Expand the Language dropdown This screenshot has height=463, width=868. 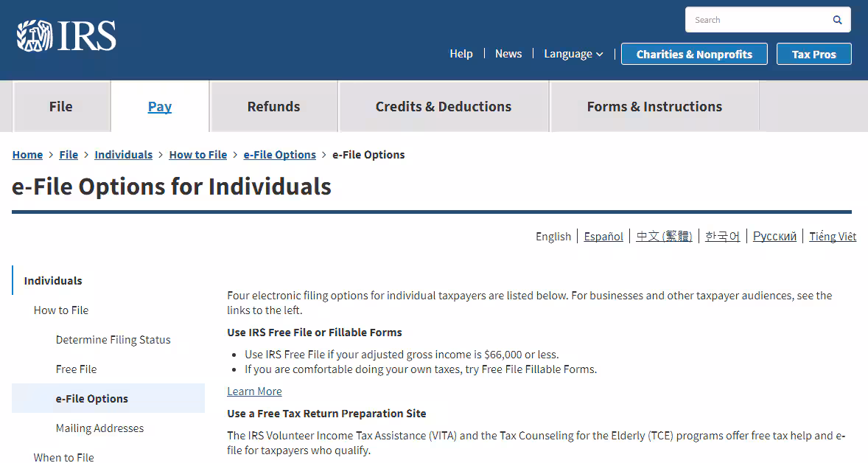pos(573,54)
